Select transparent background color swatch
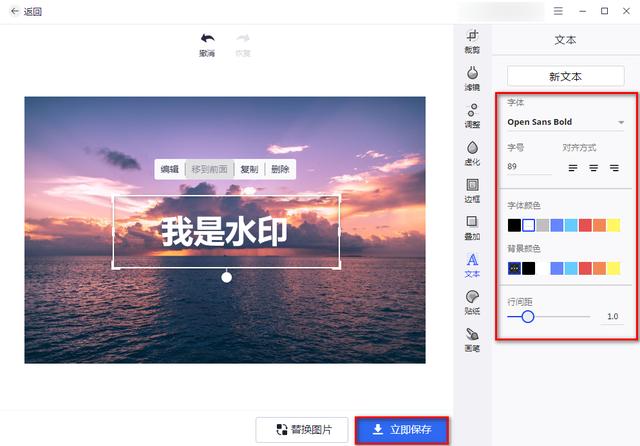 click(x=514, y=268)
